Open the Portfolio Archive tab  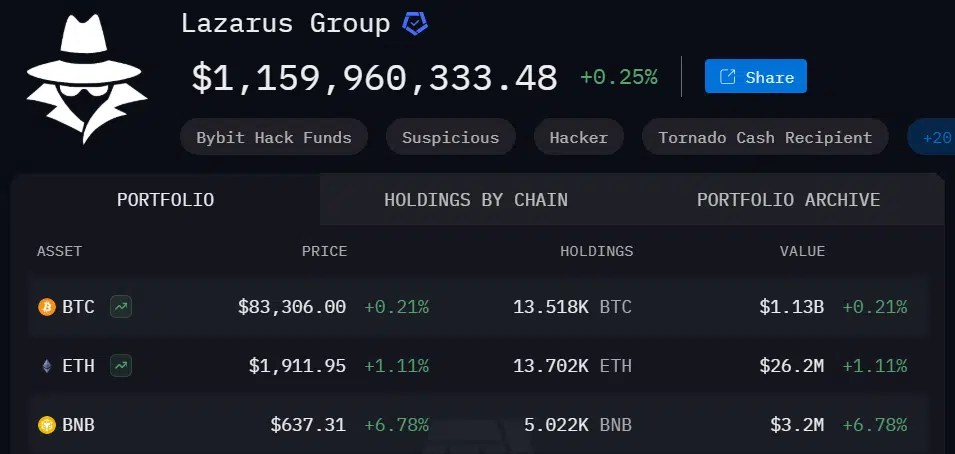[x=788, y=199]
